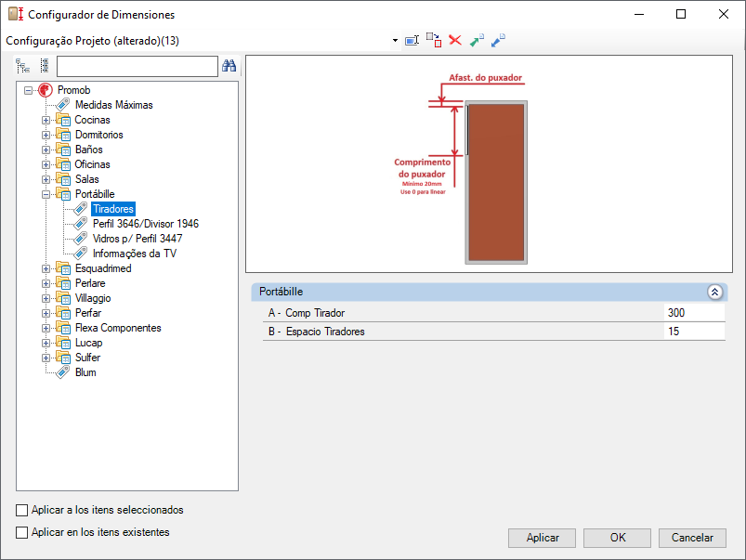Open the Configuração Projeto dropdown arrow
This screenshot has width=746, height=560.
pos(395,41)
